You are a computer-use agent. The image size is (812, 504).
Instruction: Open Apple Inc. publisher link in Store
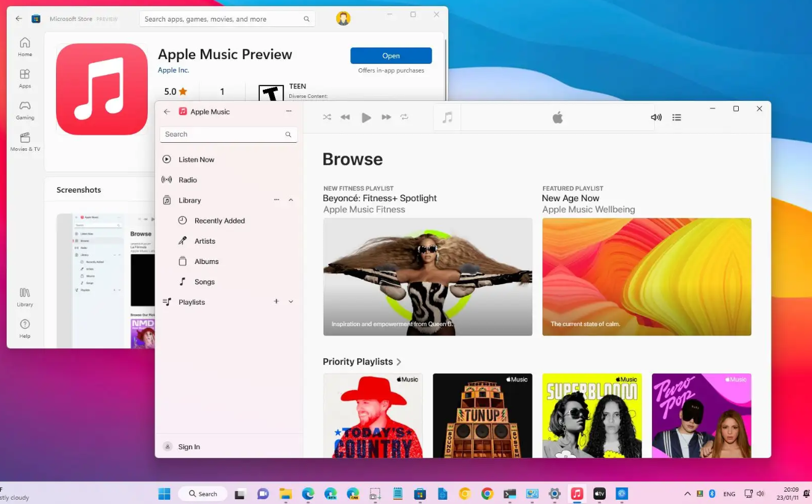coord(174,70)
